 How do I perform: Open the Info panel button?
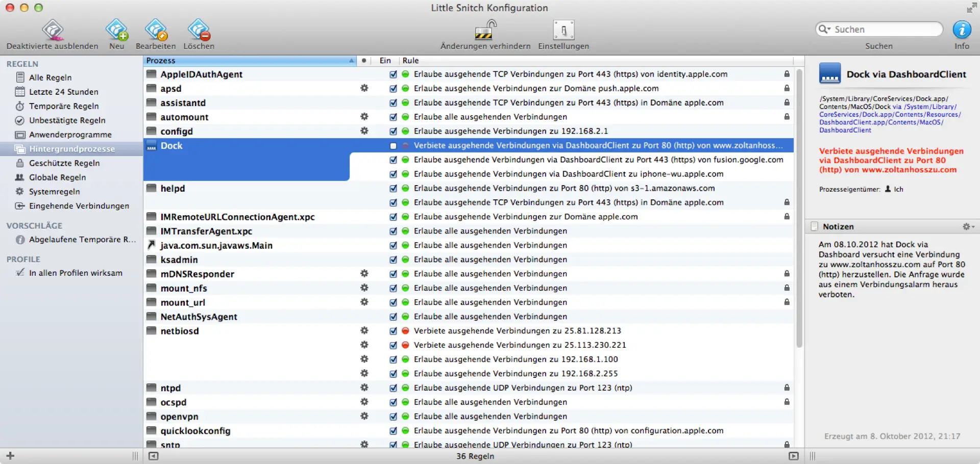coord(962,30)
